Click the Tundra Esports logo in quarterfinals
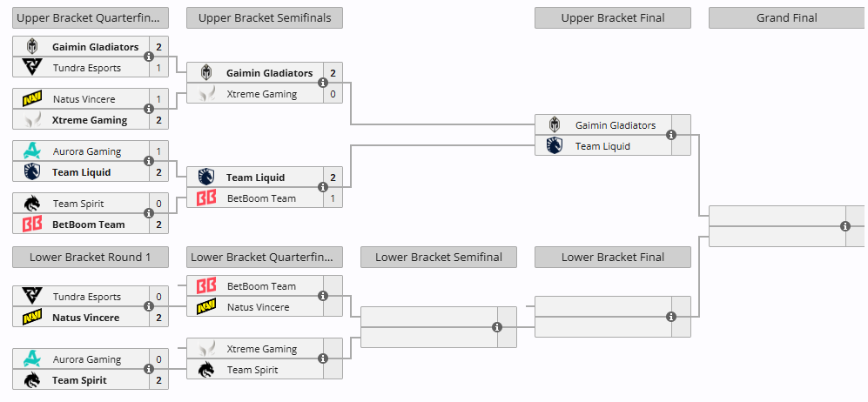This screenshot has width=868, height=402. pyautogui.click(x=32, y=68)
